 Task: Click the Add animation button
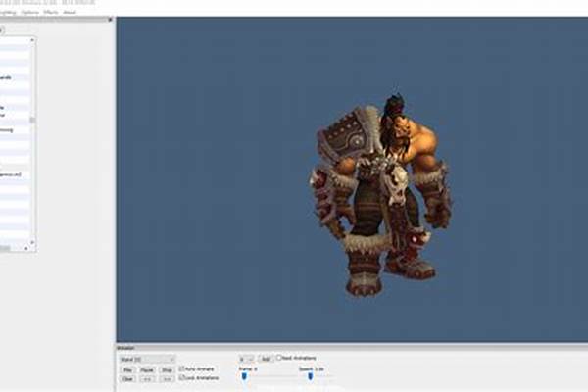point(266,359)
